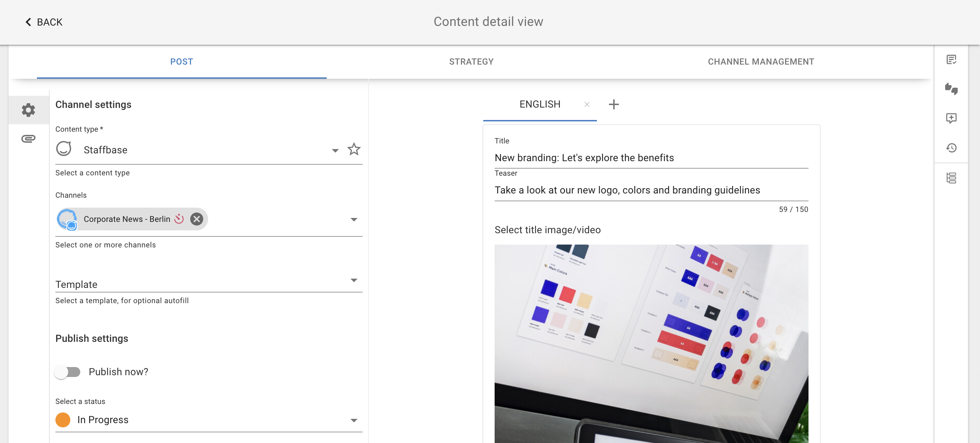Open the version history clock icon
Viewport: 980px width, 443px height.
952,148
